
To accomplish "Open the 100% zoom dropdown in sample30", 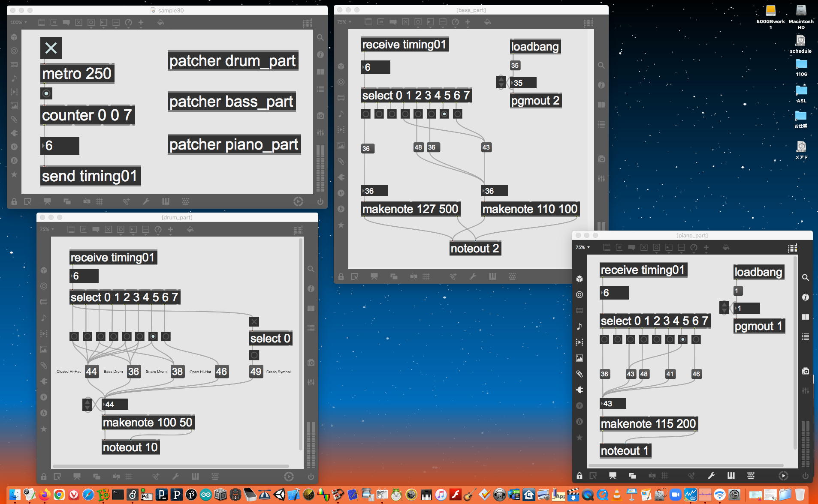I will coord(19,22).
